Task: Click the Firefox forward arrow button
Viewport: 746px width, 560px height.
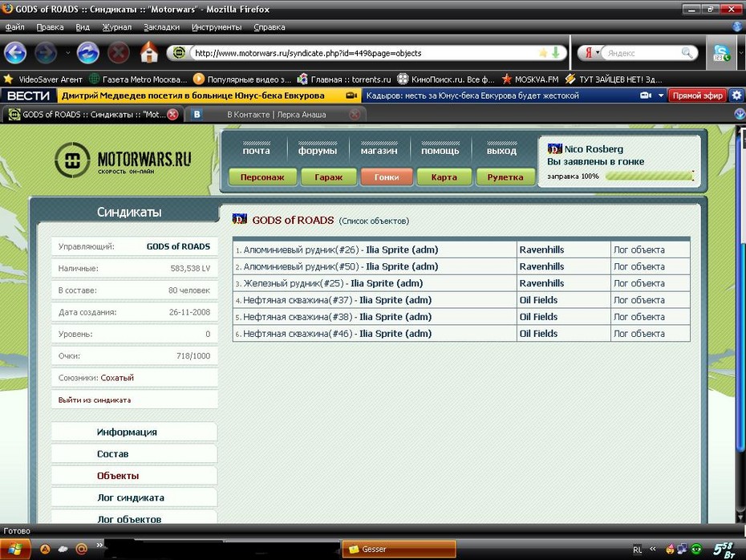Action: click(x=46, y=52)
